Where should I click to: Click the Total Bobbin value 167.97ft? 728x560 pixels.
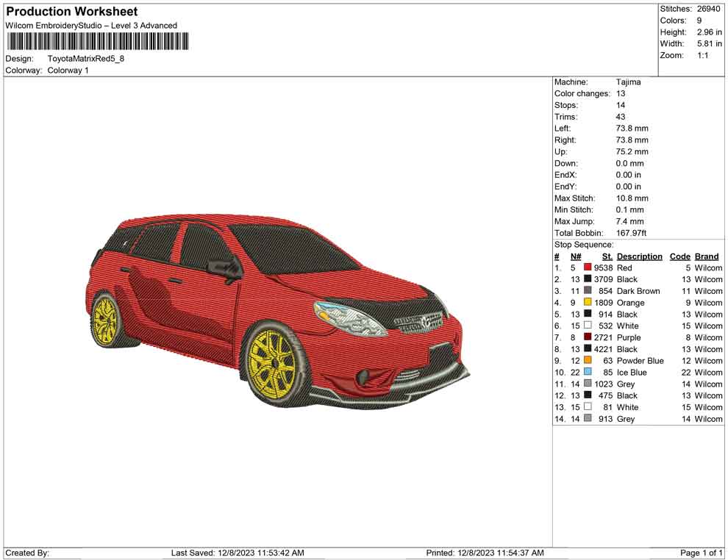point(632,233)
